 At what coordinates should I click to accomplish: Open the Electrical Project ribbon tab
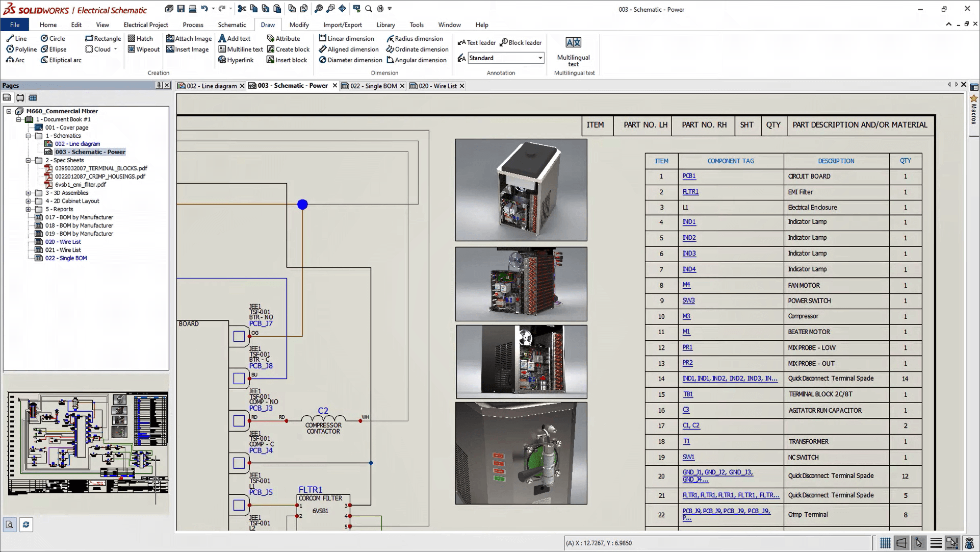tap(146, 24)
